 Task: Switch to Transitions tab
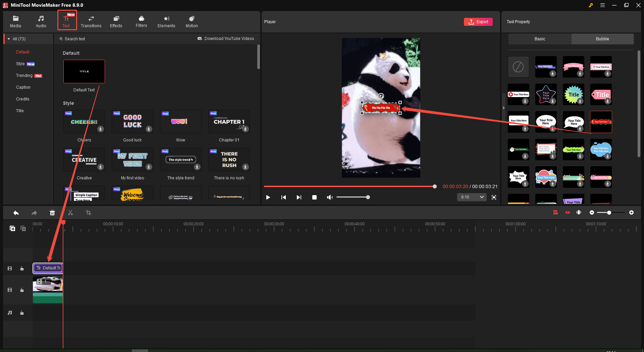click(91, 21)
